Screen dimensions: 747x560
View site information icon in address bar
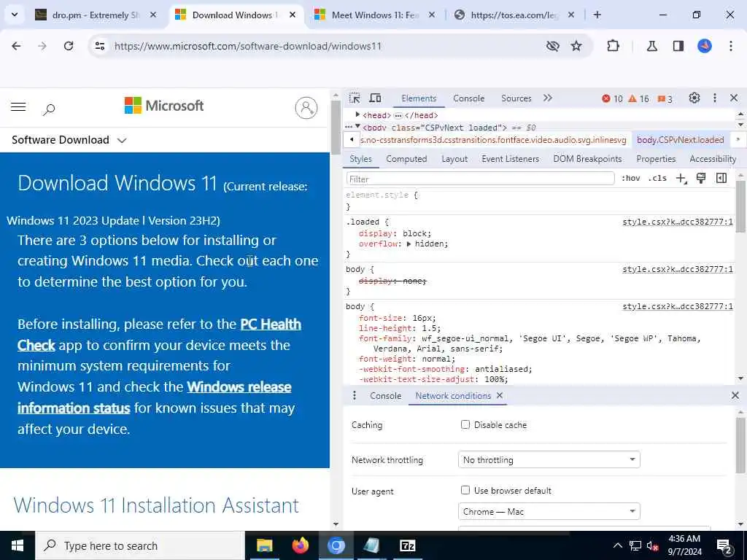99,46
